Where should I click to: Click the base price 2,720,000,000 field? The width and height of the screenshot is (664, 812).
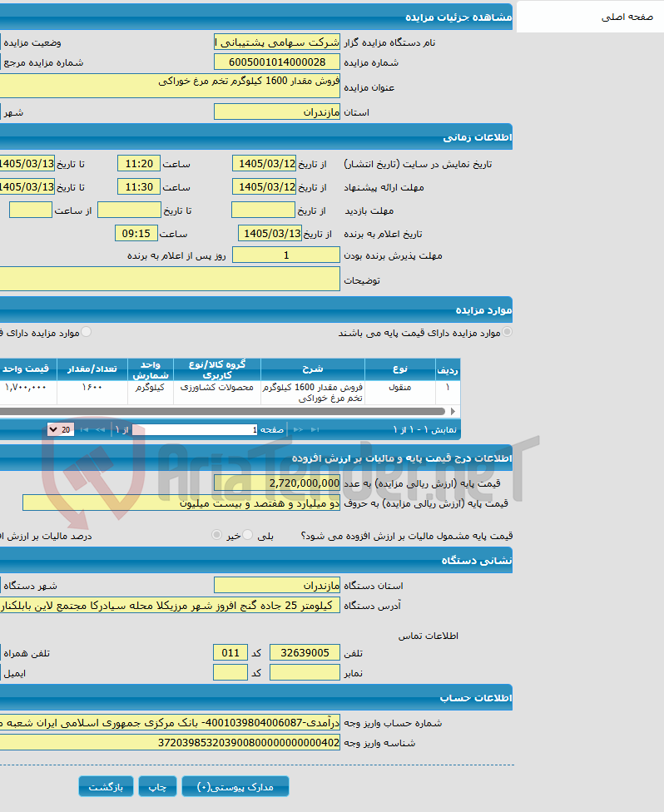277,483
